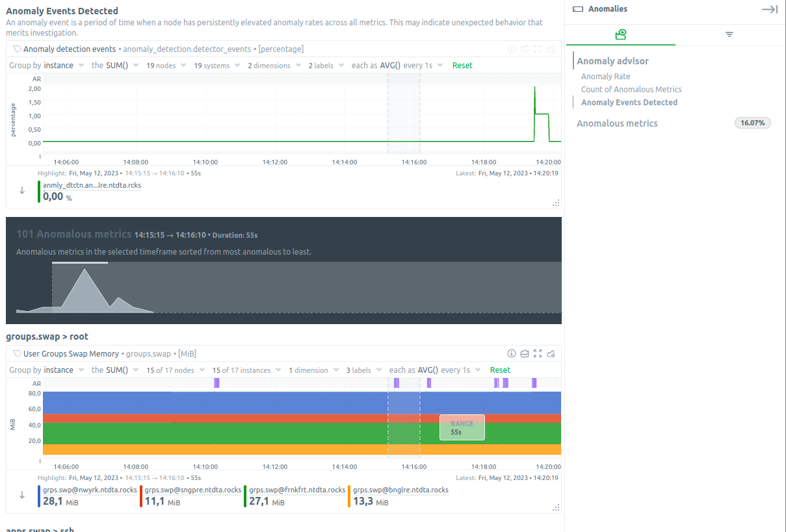
Task: Open the filter tab in Anomalies sidebar
Action: (729, 34)
